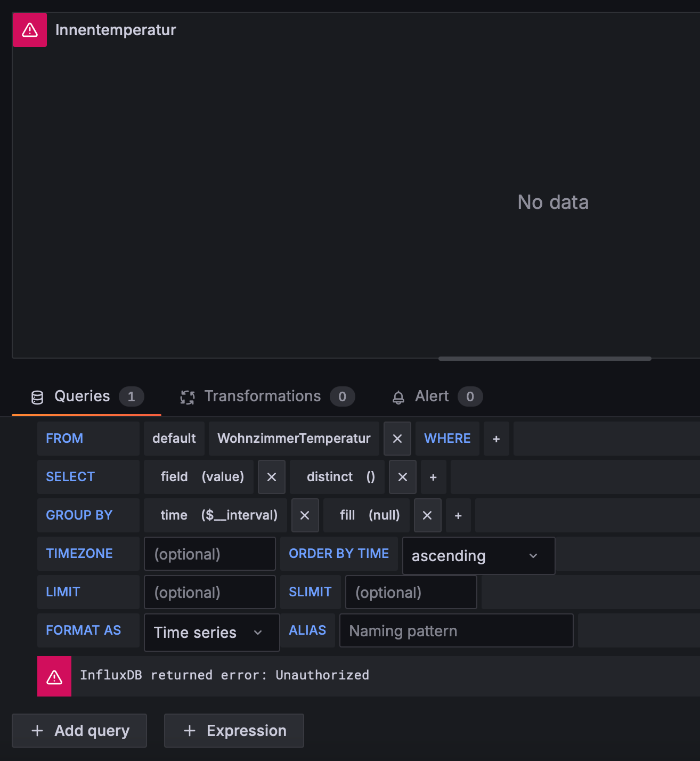Open the Alert tab

pos(437,396)
